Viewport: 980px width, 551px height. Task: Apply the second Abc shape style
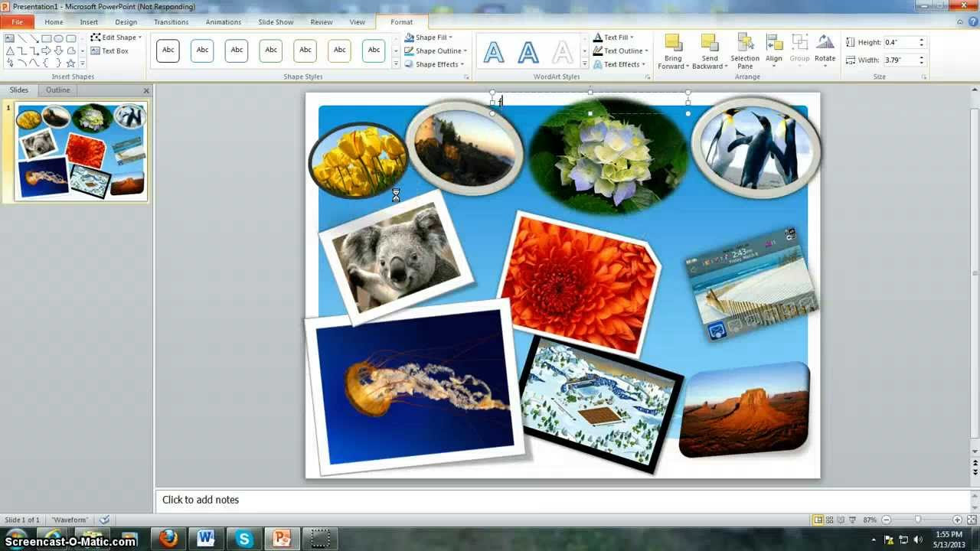(x=202, y=51)
